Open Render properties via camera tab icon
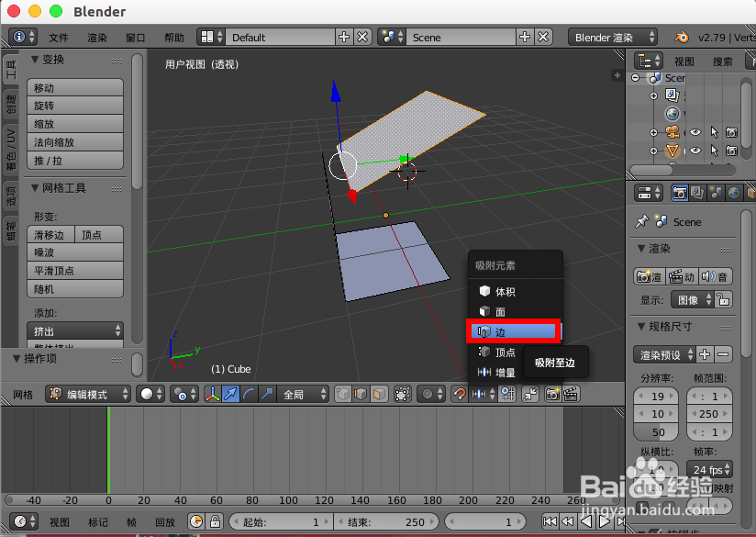 [680, 193]
